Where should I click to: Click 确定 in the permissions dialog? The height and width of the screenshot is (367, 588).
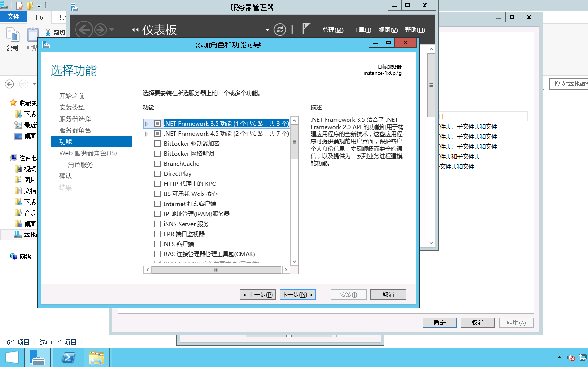click(x=439, y=323)
